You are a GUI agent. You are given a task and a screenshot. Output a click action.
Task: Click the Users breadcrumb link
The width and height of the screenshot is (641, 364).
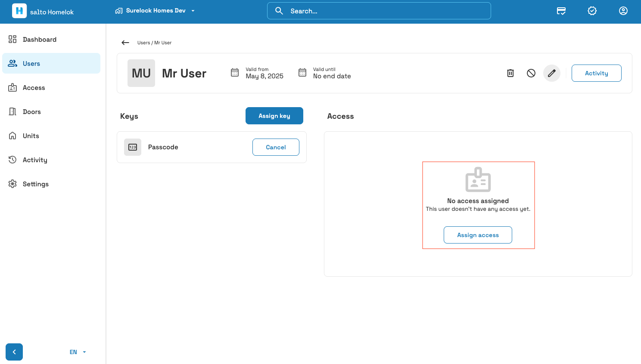(x=143, y=43)
